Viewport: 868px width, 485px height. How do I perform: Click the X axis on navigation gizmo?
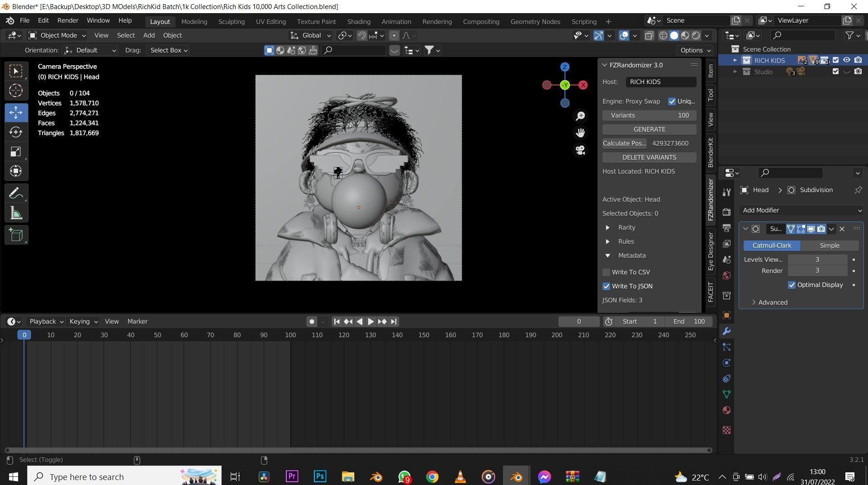(583, 85)
